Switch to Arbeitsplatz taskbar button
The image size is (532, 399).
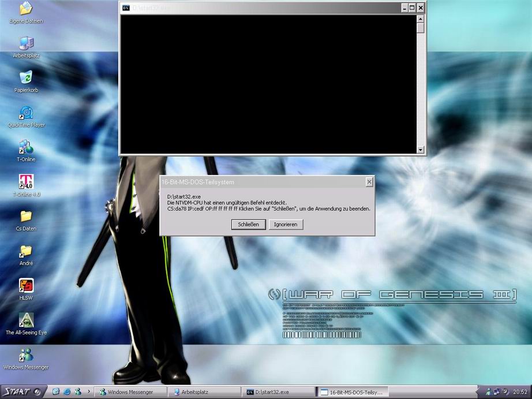pos(204,392)
